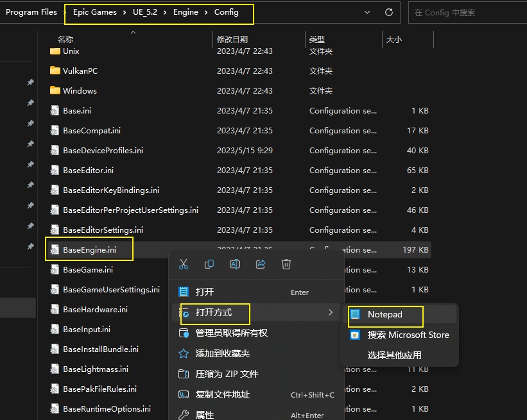Click the Rename icon in context menu
The image size is (527, 420).
[x=234, y=264]
